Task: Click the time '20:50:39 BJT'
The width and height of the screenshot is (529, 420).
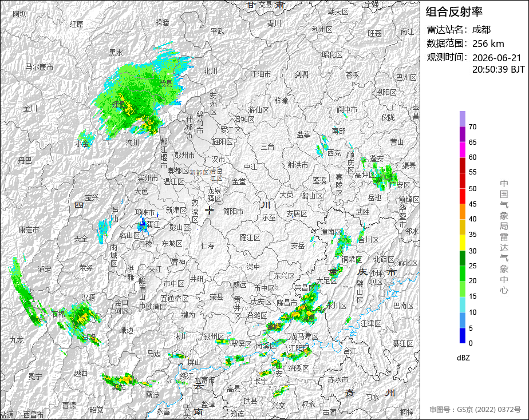Action: click(498, 69)
